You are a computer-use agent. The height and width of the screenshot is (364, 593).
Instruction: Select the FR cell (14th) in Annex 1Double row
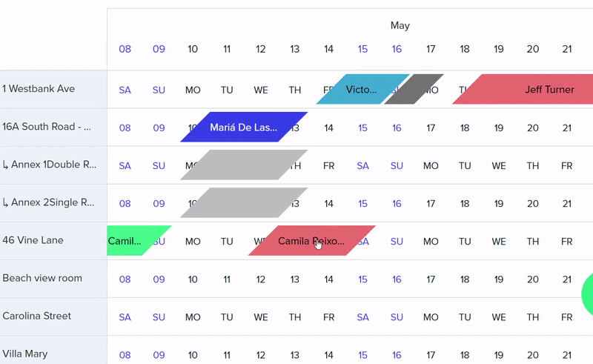(x=328, y=166)
